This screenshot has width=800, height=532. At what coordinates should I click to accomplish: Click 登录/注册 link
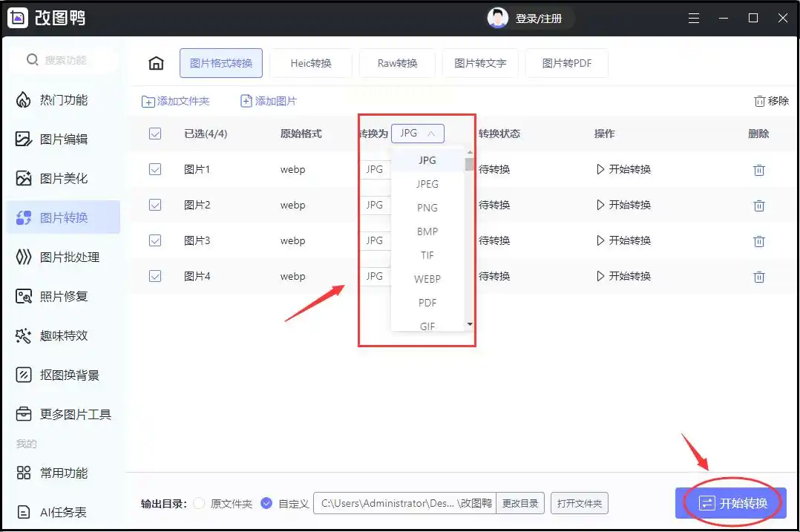(538, 19)
